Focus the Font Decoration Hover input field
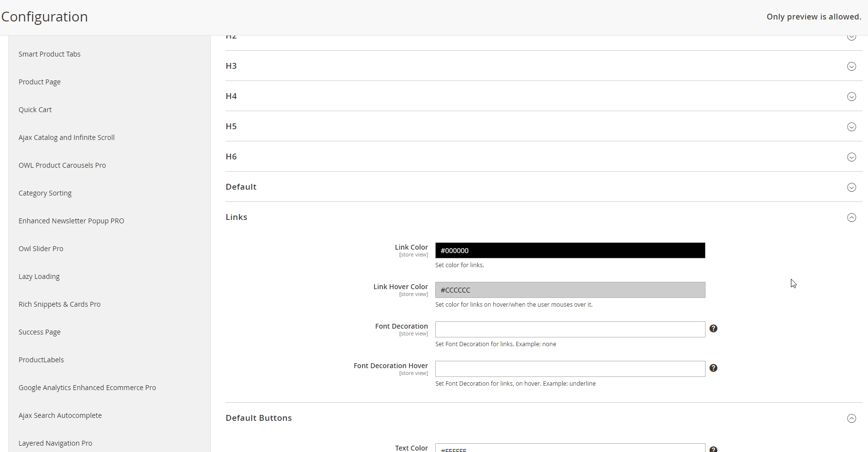868x452 pixels. point(570,369)
